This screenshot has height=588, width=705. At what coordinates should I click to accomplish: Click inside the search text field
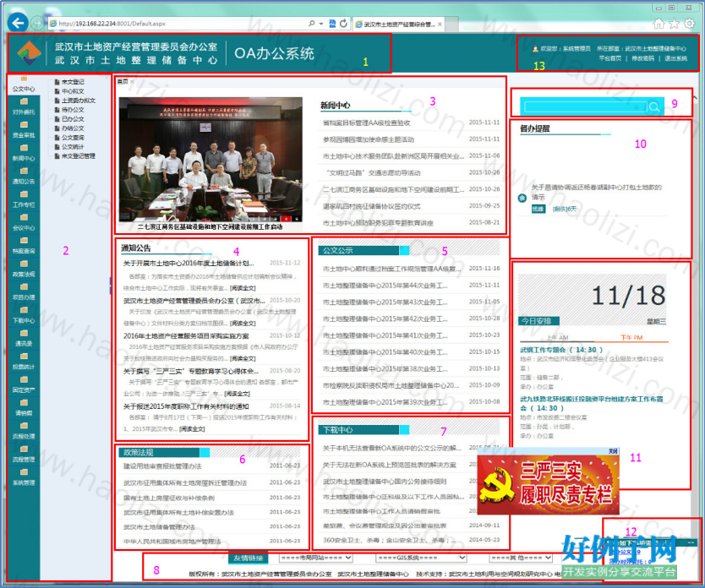[586, 107]
